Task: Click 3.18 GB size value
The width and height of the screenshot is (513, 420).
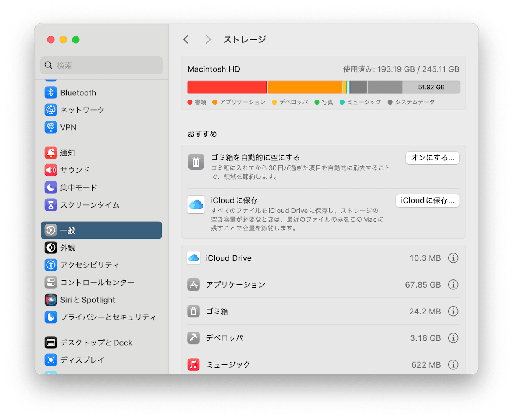Action: tap(426, 338)
